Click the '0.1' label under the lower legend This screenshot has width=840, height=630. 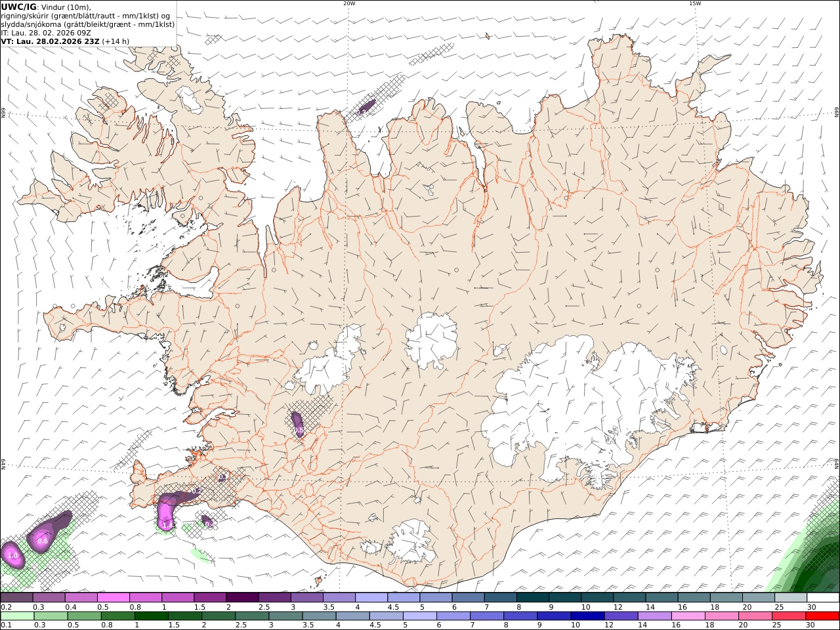(5, 625)
